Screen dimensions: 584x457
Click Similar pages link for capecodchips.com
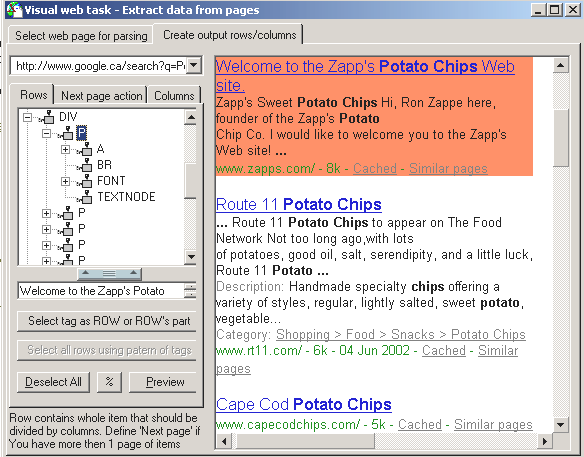[x=493, y=424]
